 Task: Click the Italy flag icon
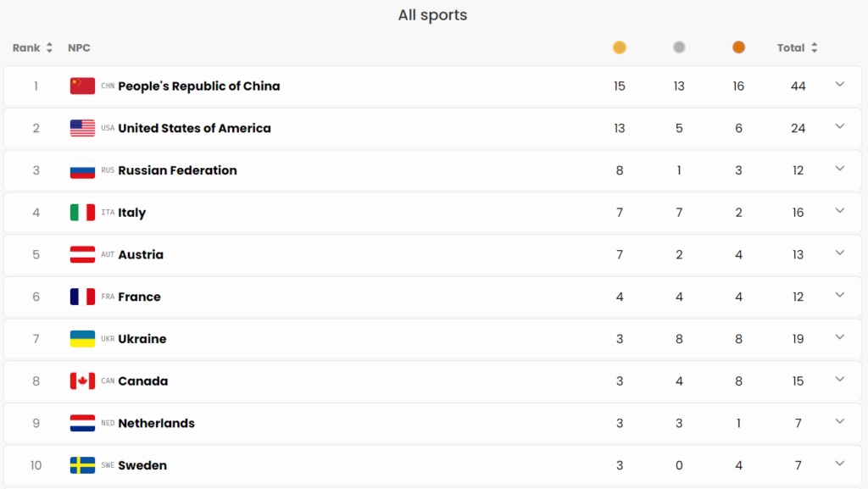click(82, 213)
